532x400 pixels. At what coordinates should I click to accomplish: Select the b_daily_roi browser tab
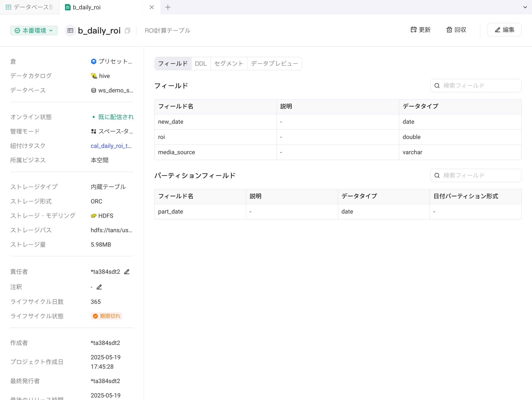110,7
